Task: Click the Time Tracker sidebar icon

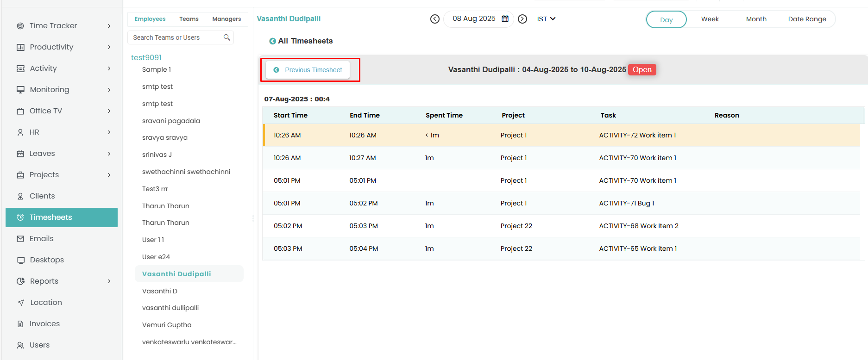Action: (x=20, y=26)
